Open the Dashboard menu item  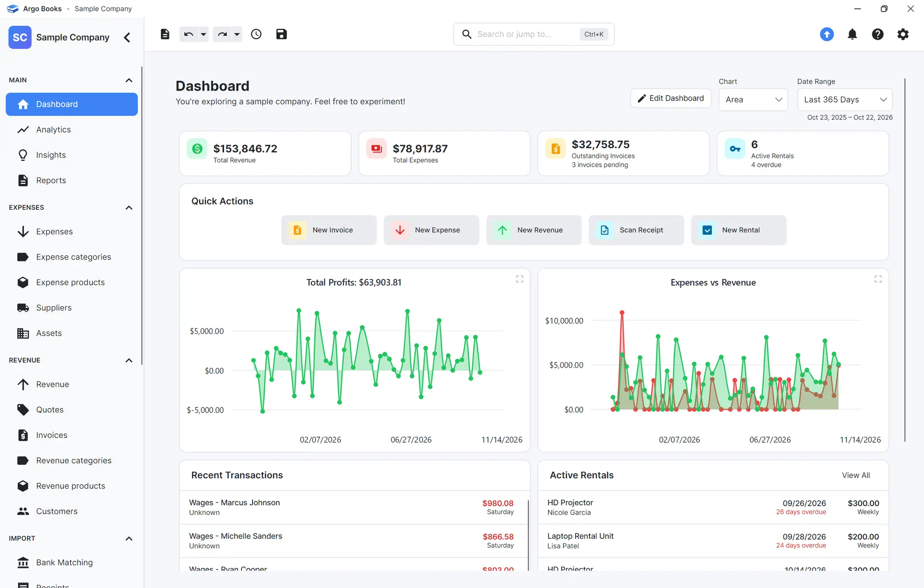[72, 104]
